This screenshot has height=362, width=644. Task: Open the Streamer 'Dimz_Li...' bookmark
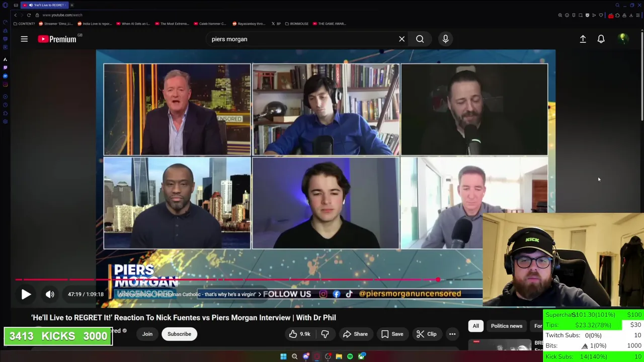pyautogui.click(x=56, y=24)
